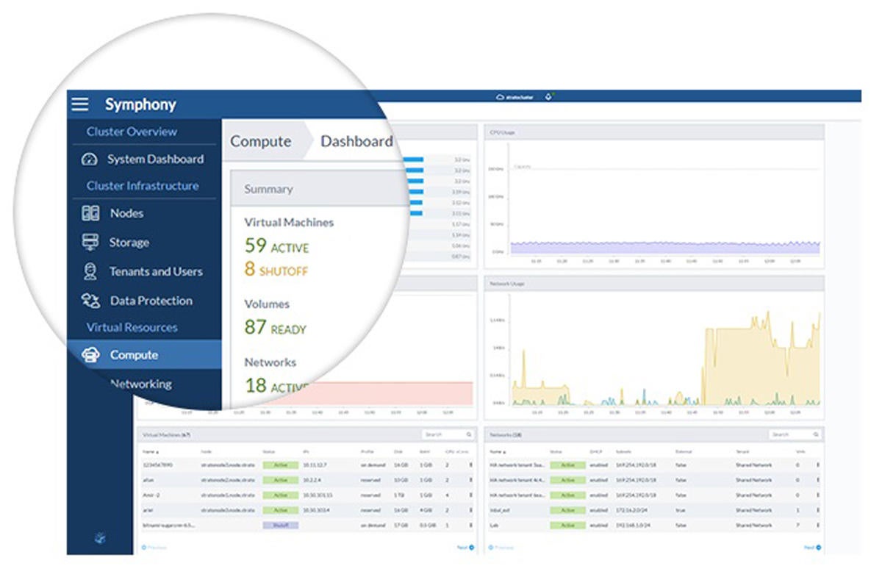Click the Tenants and Users person icon

click(90, 271)
